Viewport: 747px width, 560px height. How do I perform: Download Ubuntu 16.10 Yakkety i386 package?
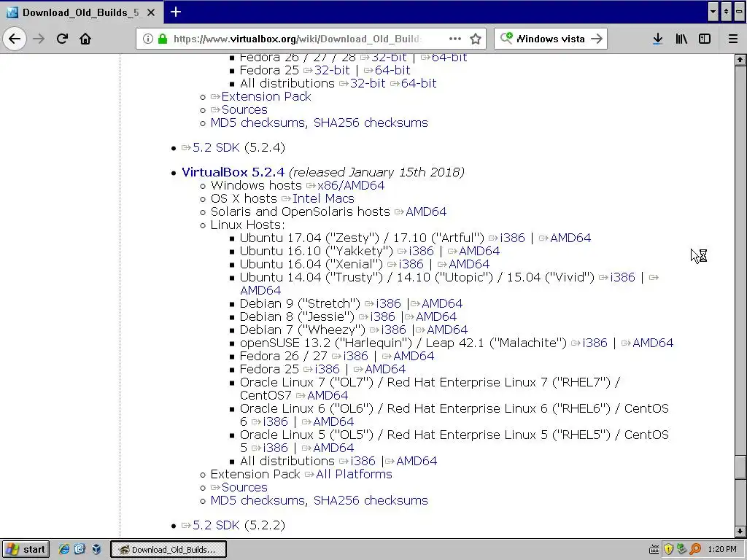(421, 251)
